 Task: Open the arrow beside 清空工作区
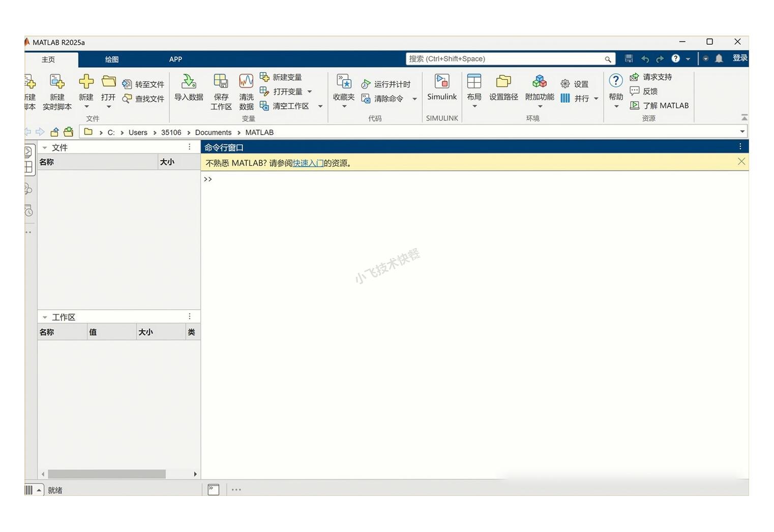coord(320,106)
